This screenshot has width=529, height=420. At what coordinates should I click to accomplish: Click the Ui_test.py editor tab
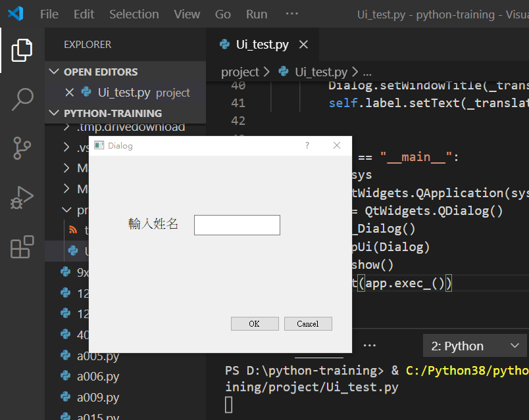[x=262, y=45]
